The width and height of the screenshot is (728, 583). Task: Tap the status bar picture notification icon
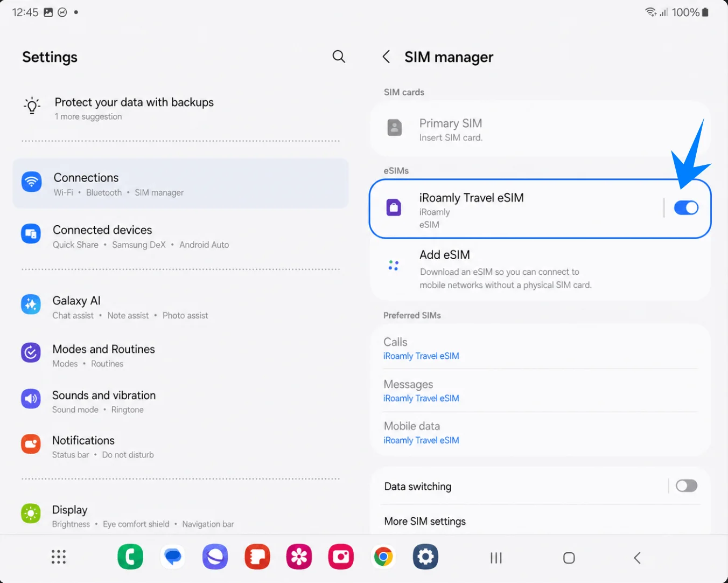[x=48, y=12]
